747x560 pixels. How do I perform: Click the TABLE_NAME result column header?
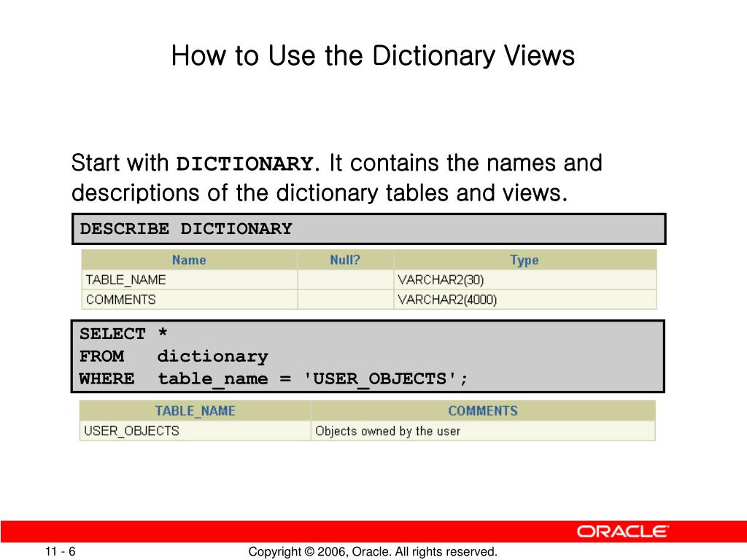click(195, 411)
